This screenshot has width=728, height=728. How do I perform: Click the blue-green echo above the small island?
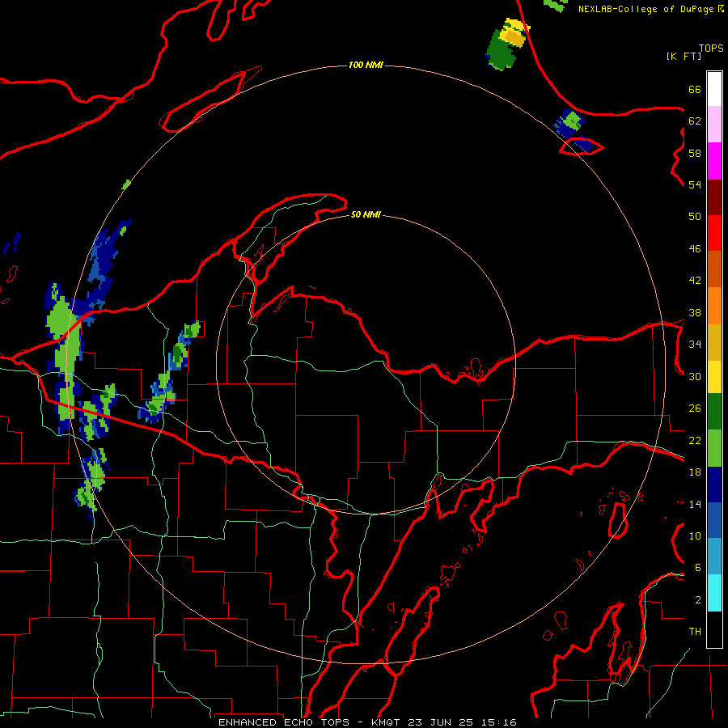(x=569, y=123)
